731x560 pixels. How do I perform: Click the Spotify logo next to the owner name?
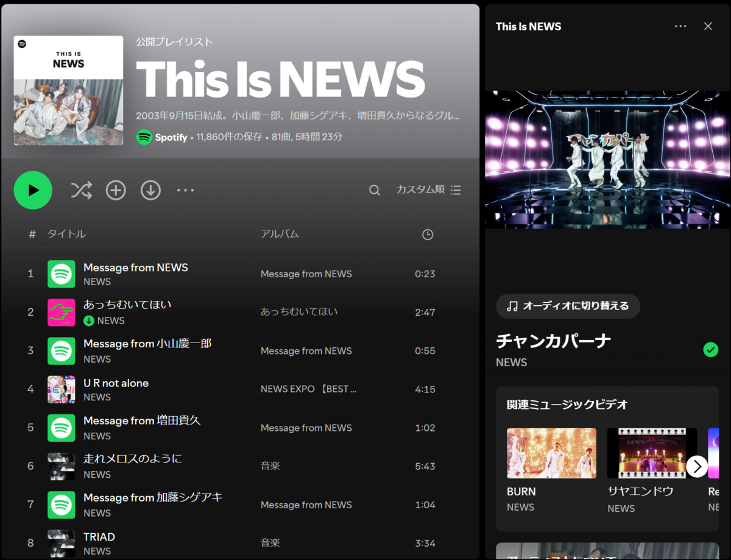coord(144,137)
